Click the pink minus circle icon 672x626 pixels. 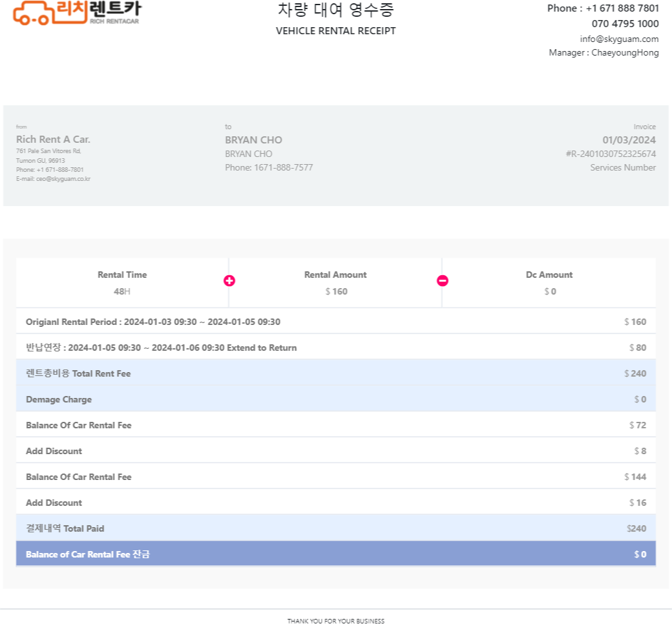click(443, 280)
